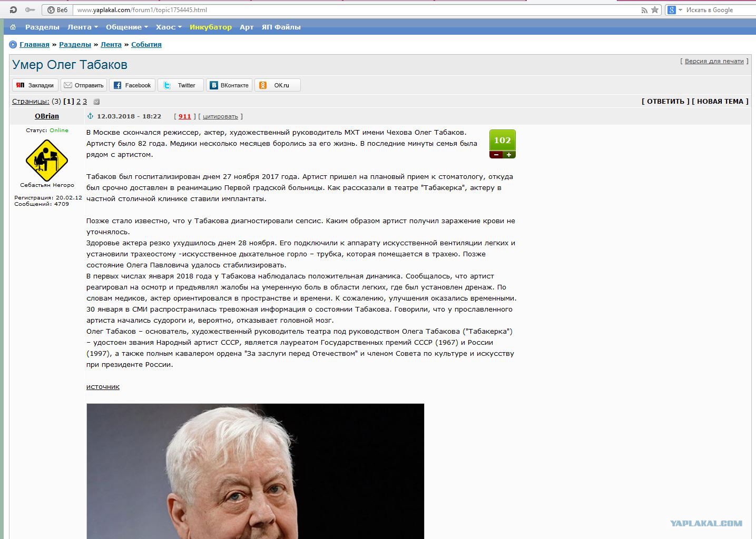Expand the 'Лента' dropdown menu

pos(83,27)
